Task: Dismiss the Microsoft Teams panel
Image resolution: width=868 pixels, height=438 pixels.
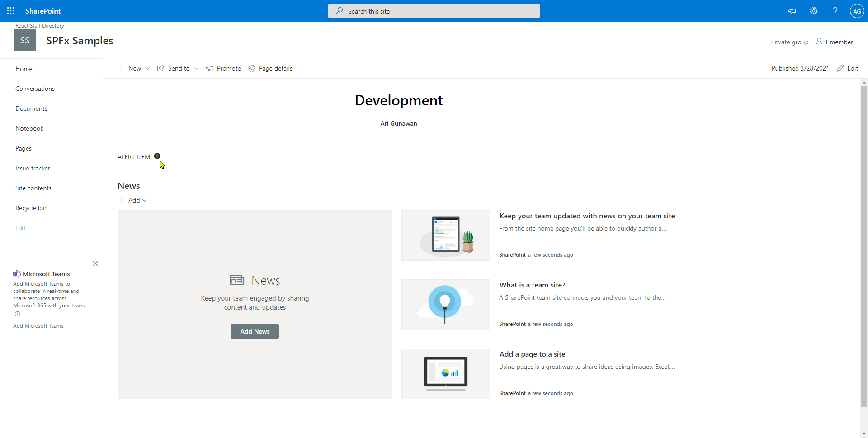Action: pos(95,264)
